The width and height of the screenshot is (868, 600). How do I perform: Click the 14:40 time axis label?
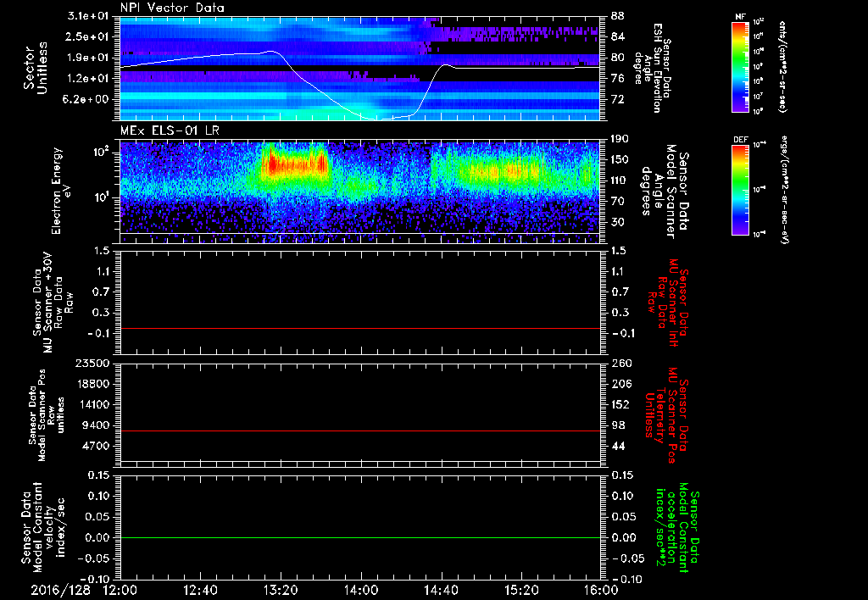(x=441, y=590)
